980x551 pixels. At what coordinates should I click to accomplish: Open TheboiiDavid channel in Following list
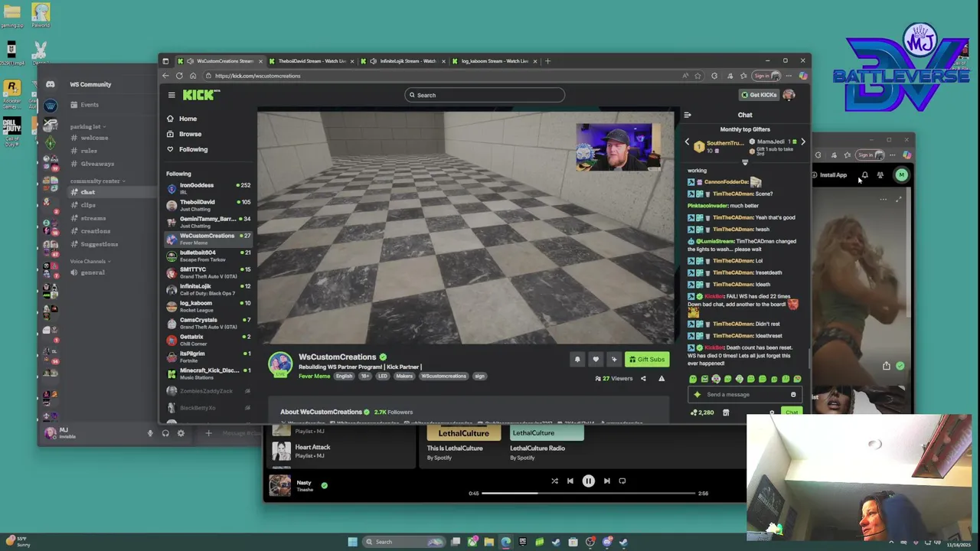[208, 204]
